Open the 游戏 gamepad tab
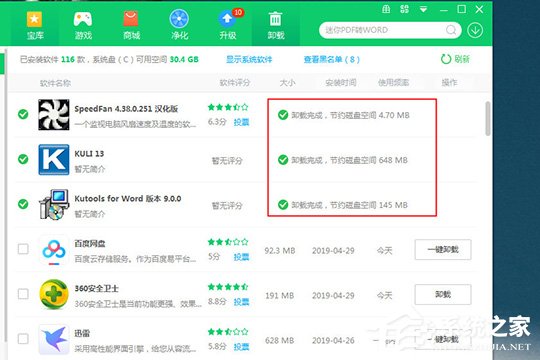This screenshot has height=360, width=540. pyautogui.click(x=83, y=25)
